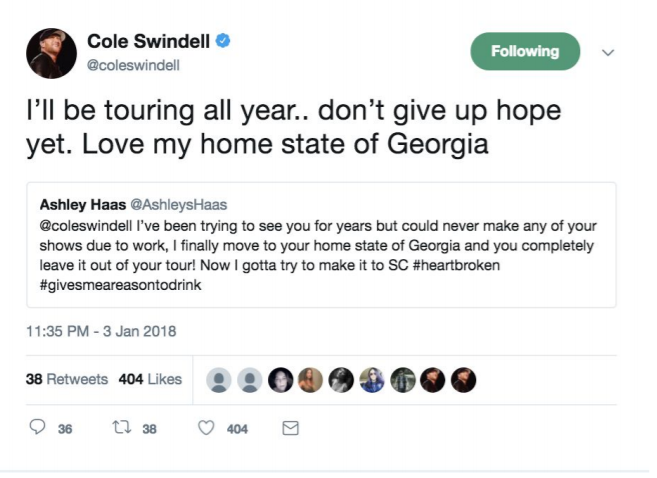Like the tweet with the heart icon
This screenshot has height=478, width=657.
click(x=206, y=427)
